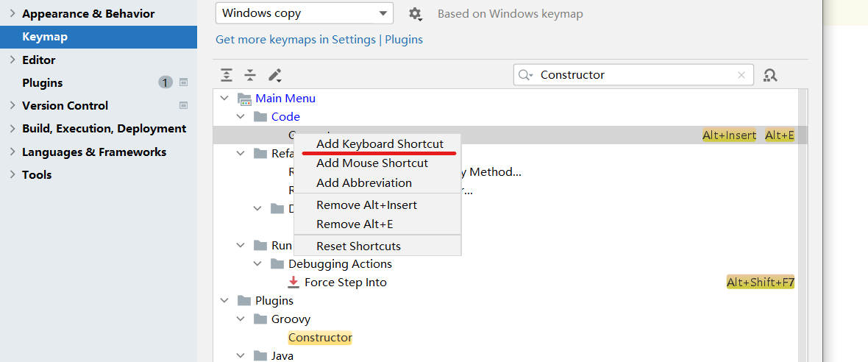Click the Plugins link next to Settings
Viewport: 868px width, 362px height.
pos(404,39)
